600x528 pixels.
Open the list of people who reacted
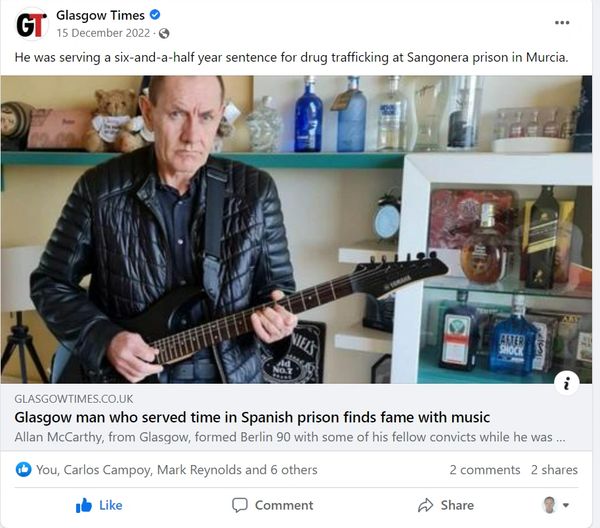click(x=177, y=470)
